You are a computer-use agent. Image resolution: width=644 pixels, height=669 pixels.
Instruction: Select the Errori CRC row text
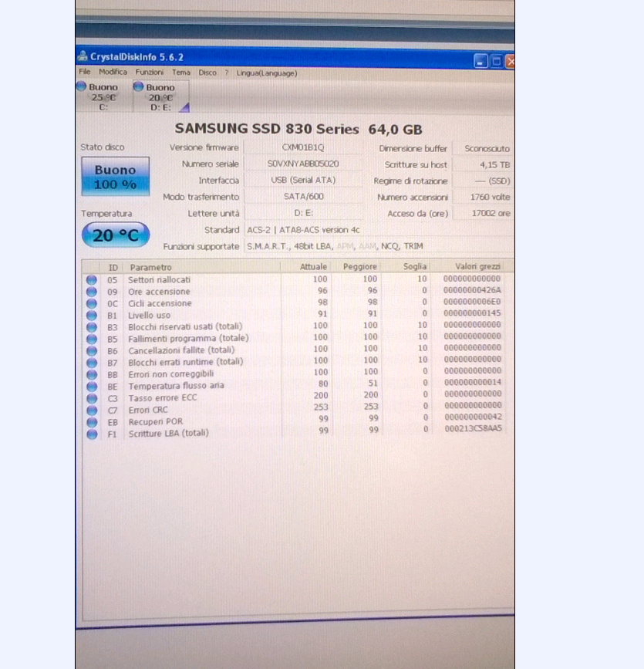tap(148, 410)
